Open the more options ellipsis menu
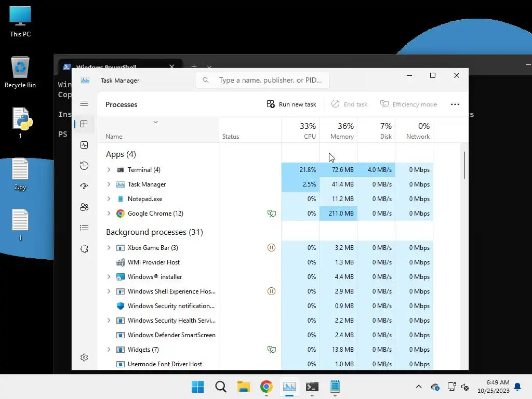 tap(455, 104)
